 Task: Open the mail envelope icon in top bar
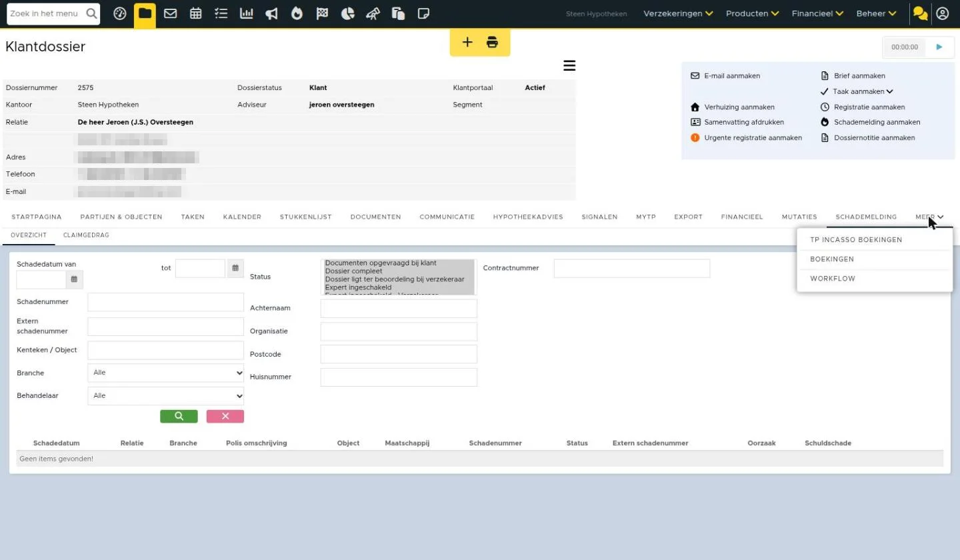tap(170, 13)
